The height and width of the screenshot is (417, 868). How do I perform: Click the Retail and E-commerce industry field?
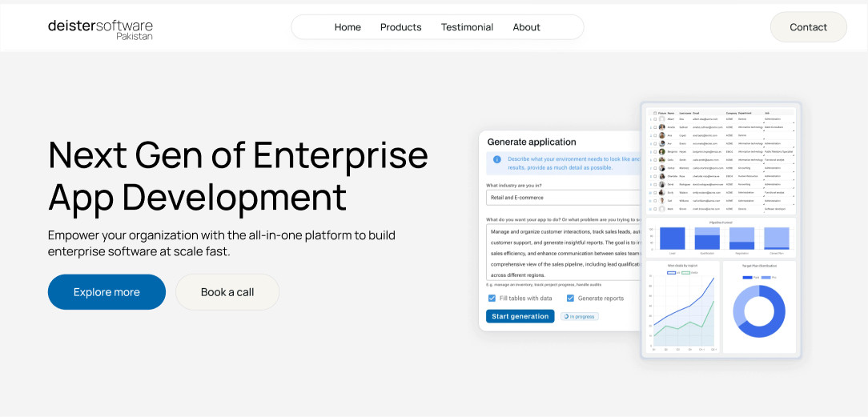click(x=563, y=198)
